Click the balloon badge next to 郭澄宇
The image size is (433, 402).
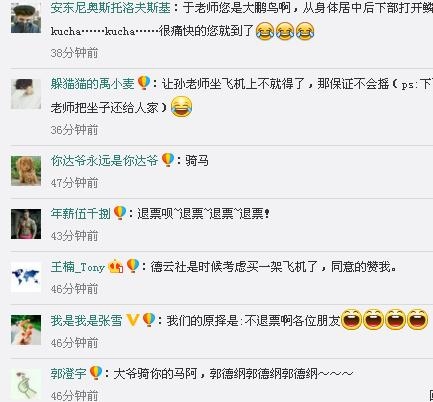coord(96,373)
